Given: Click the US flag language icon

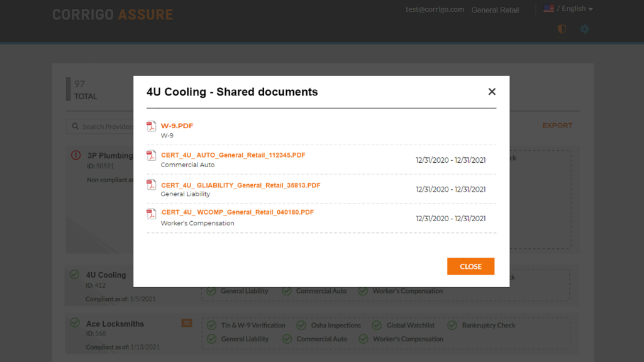Looking at the screenshot, I should point(548,9).
